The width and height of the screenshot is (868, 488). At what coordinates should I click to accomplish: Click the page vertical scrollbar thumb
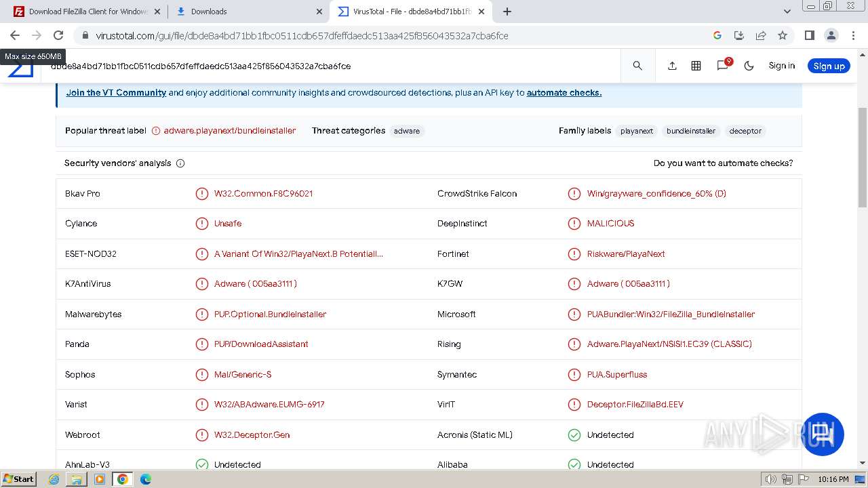(863, 157)
